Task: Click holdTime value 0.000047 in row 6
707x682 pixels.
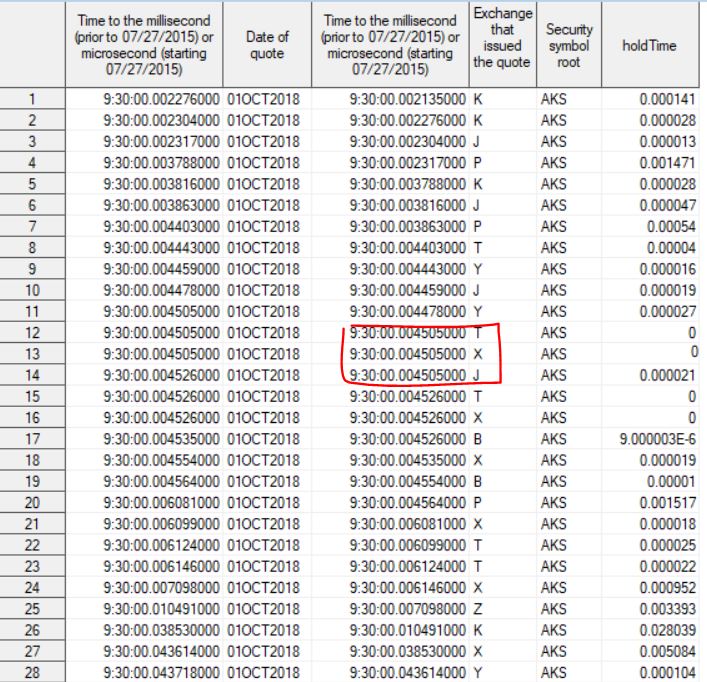Action: click(667, 205)
